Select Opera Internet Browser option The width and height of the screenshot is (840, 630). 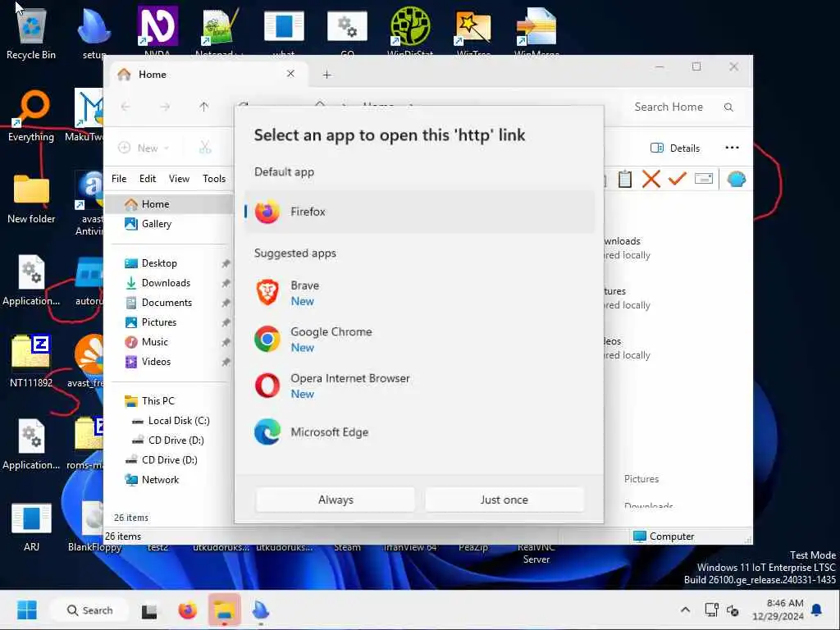click(419, 386)
